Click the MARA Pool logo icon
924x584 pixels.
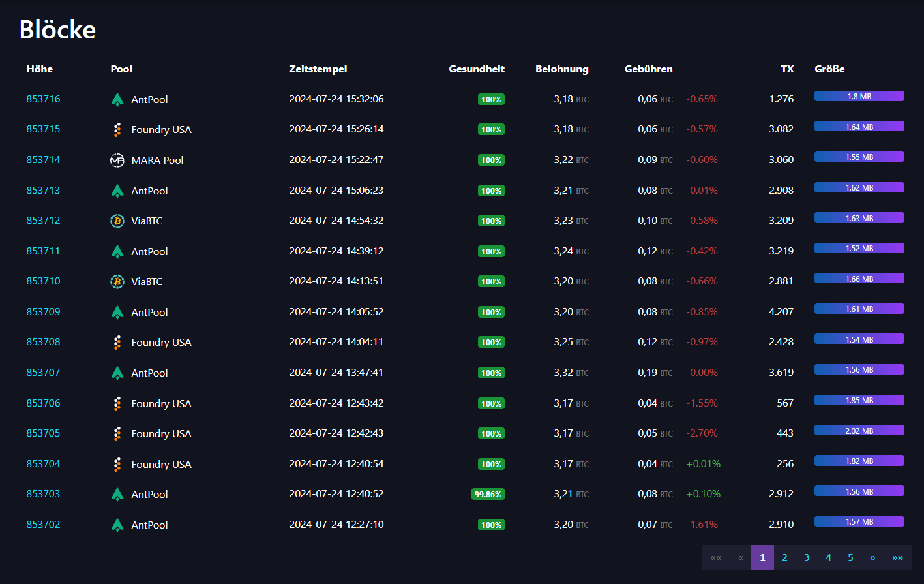pos(117,161)
